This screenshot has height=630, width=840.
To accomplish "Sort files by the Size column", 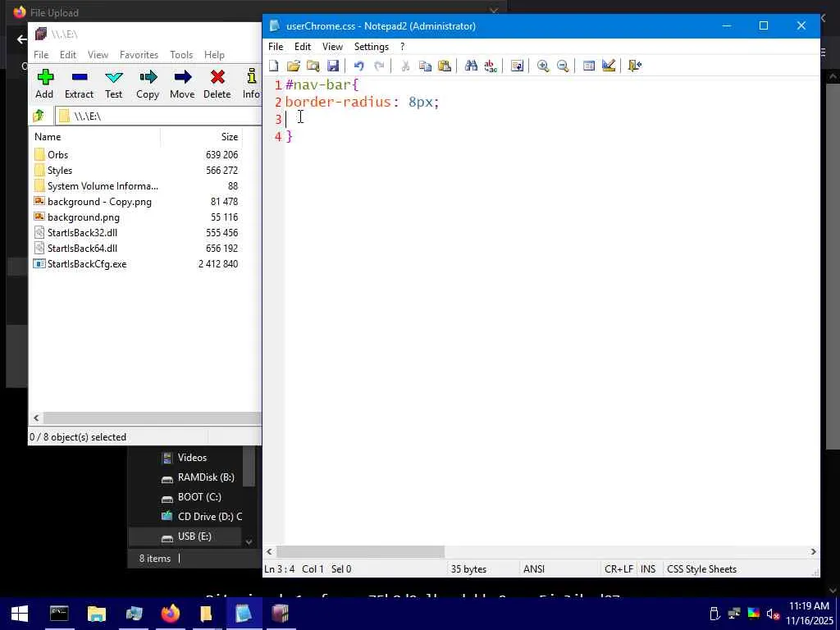I will [229, 137].
